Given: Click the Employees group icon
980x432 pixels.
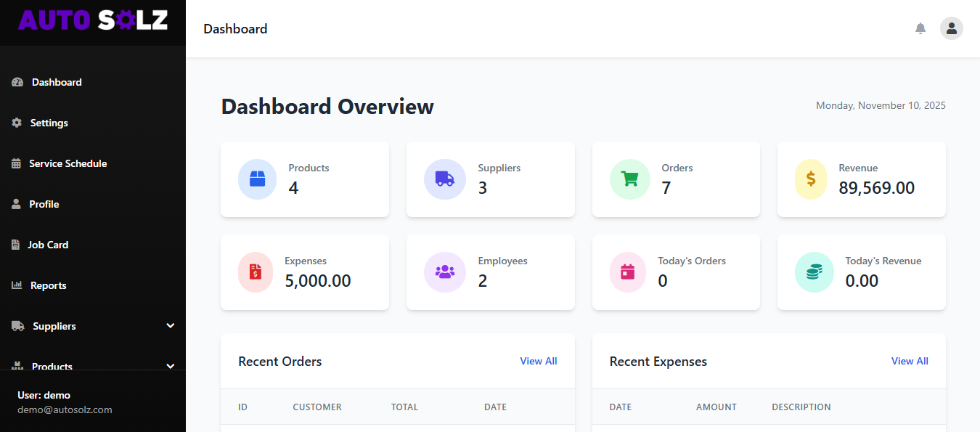Looking at the screenshot, I should point(444,272).
